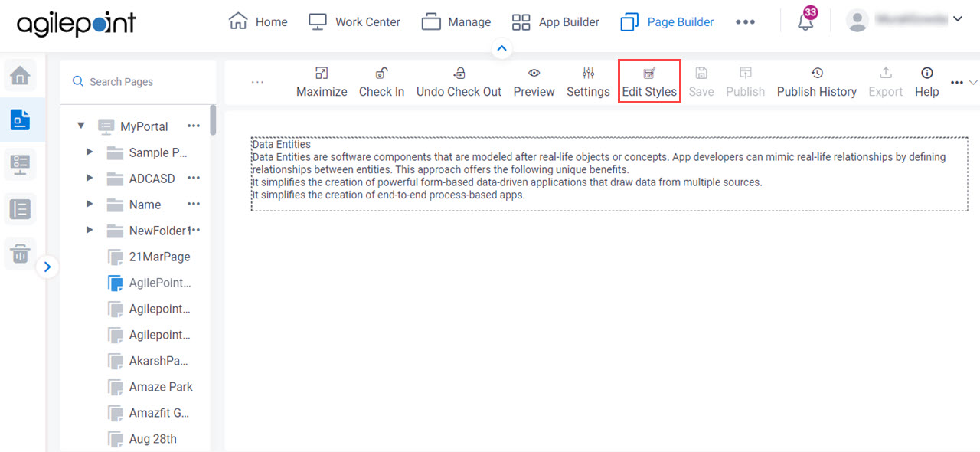The height and width of the screenshot is (452, 980).
Task: Click the Aug 28th page icon
Action: tap(115, 439)
